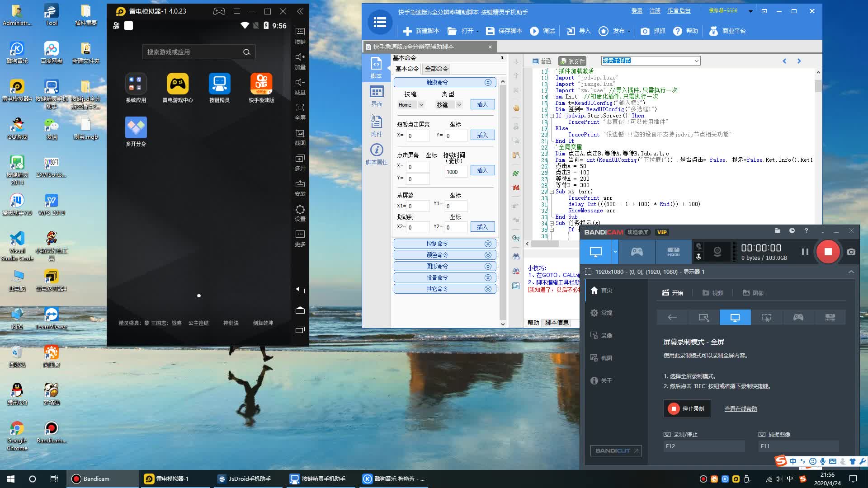868x488 pixels.
Task: Switch to 源文件 view tab
Action: 572,61
